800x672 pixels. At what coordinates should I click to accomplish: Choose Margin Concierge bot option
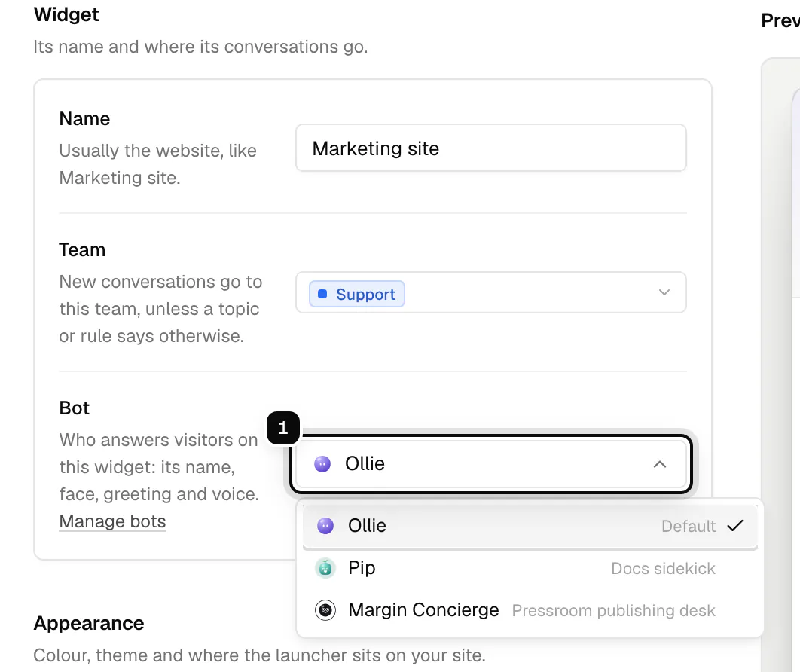530,610
